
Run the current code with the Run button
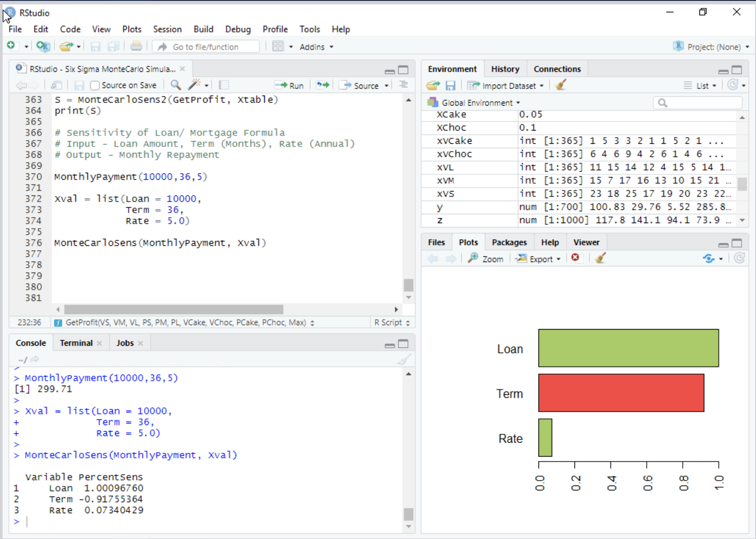click(x=290, y=85)
